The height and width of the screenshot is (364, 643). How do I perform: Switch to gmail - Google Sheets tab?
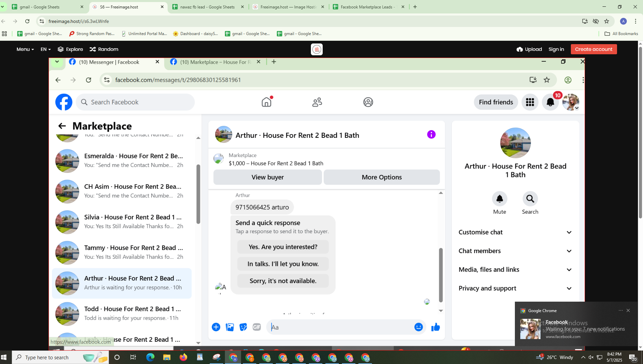point(47,7)
